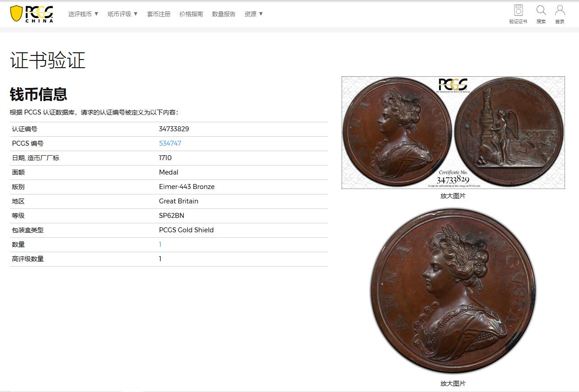Go to the 数量报告 page
The image size is (579, 392).
pyautogui.click(x=224, y=14)
